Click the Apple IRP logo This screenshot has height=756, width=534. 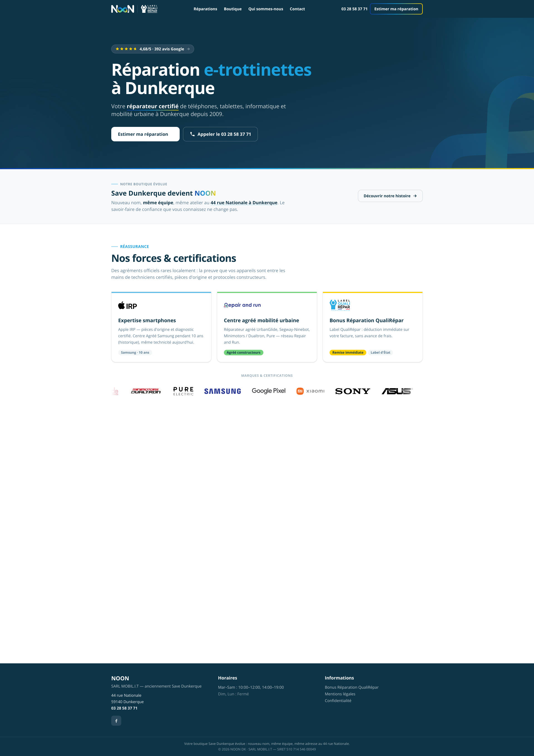[x=127, y=306]
